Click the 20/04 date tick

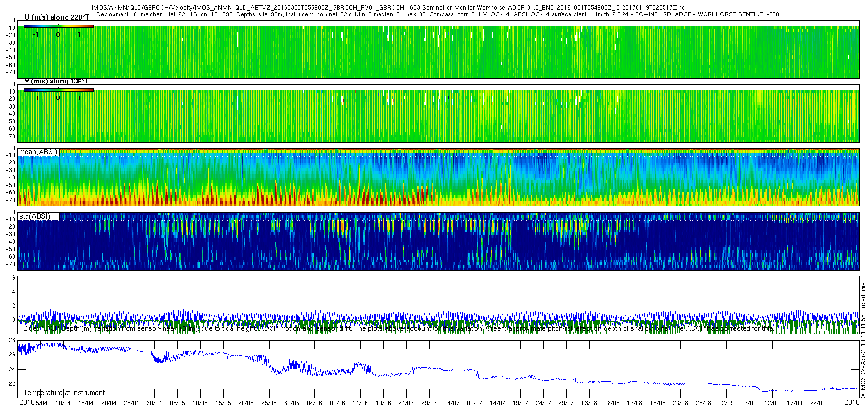click(x=108, y=403)
